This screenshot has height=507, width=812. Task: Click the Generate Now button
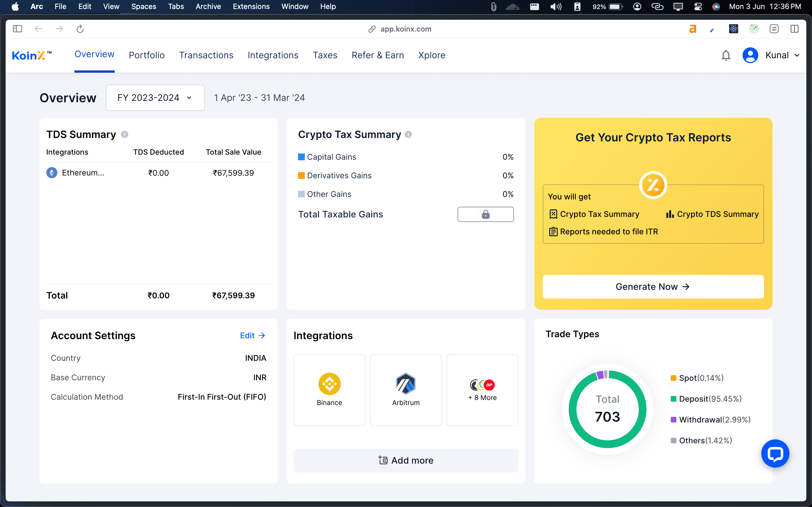[653, 287]
